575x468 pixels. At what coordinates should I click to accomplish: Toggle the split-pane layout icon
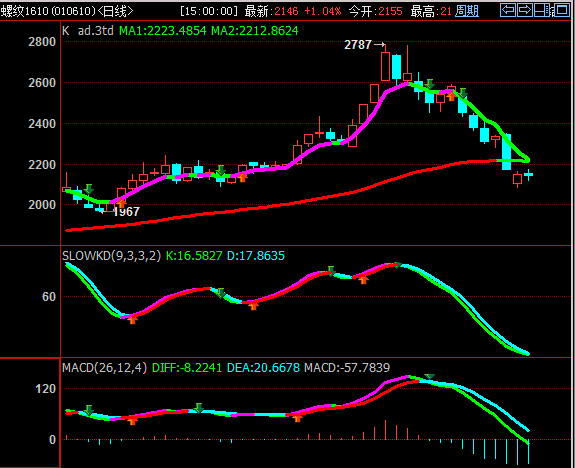click(x=543, y=10)
